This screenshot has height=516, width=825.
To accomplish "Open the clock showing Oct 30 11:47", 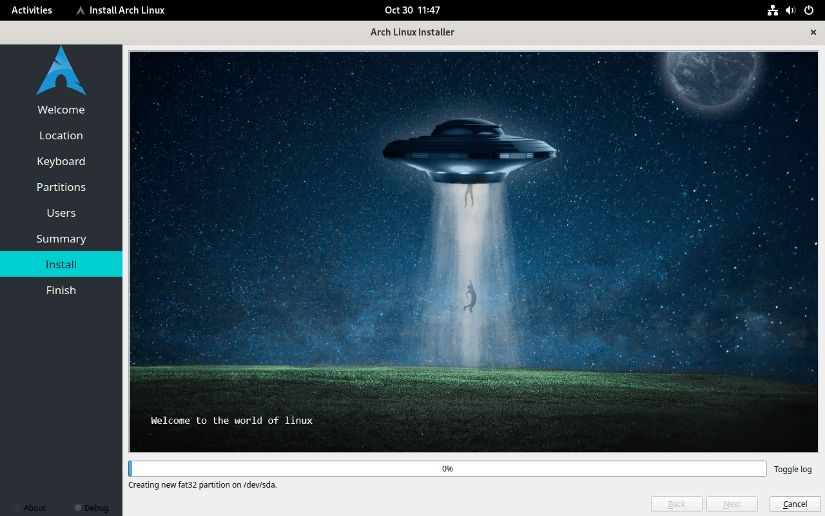I will coord(412,10).
